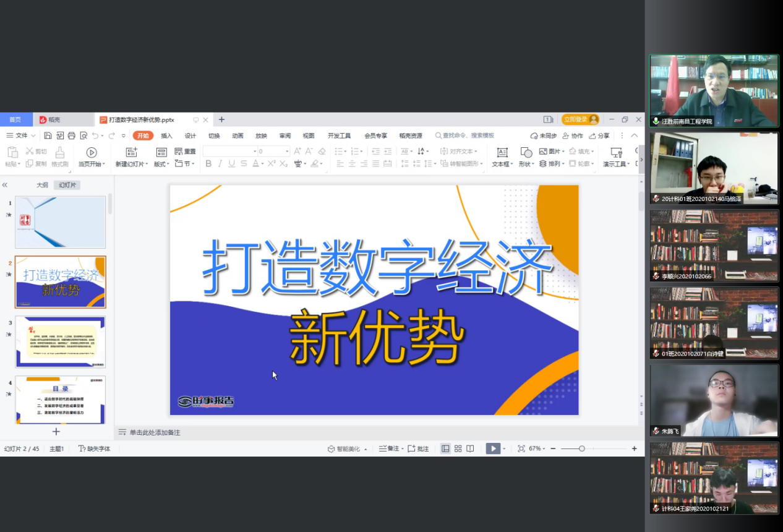Click the print icon in quick toolbar
The width and height of the screenshot is (783, 532).
point(72,135)
